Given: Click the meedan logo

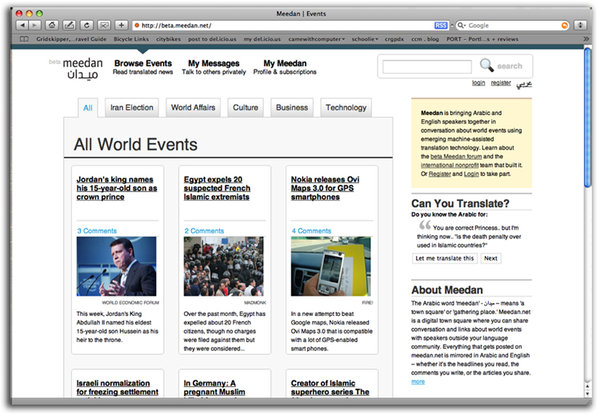Looking at the screenshot, I should tap(82, 68).
